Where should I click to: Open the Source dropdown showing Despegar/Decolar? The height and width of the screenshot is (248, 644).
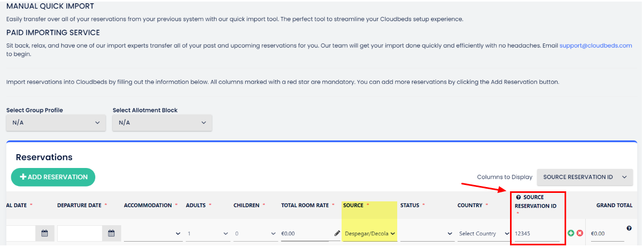(x=370, y=234)
